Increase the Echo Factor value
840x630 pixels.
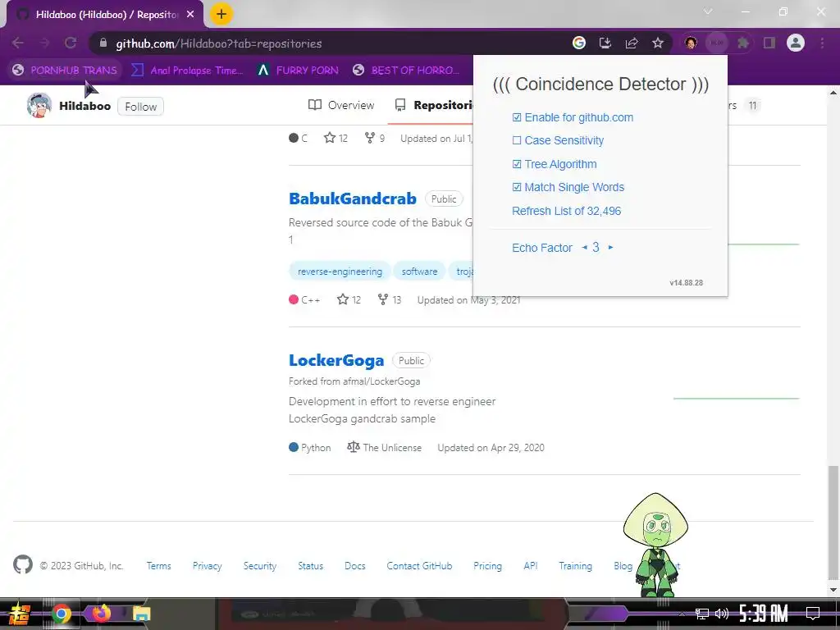click(x=610, y=247)
